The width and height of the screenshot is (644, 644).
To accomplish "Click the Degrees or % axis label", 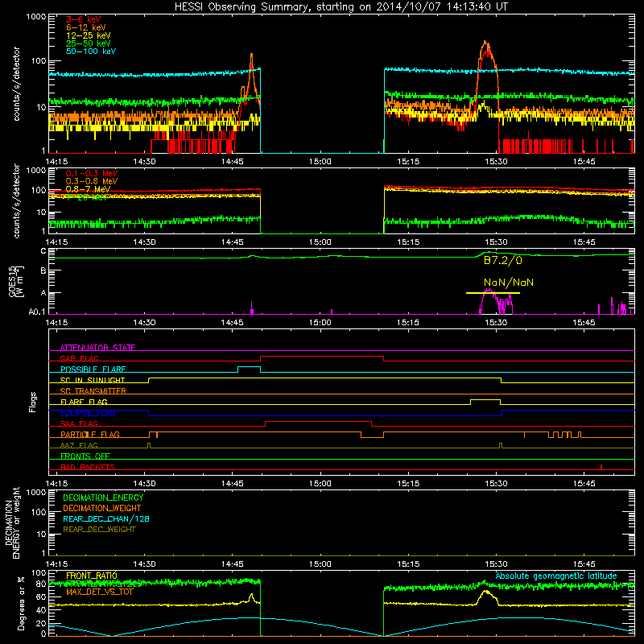I will (x=21, y=604).
